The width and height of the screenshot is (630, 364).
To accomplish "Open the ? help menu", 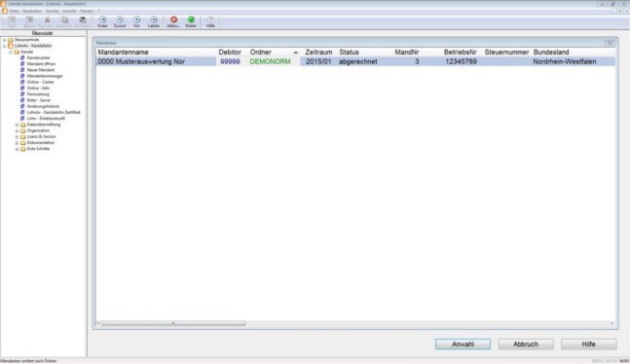I will coord(98,12).
